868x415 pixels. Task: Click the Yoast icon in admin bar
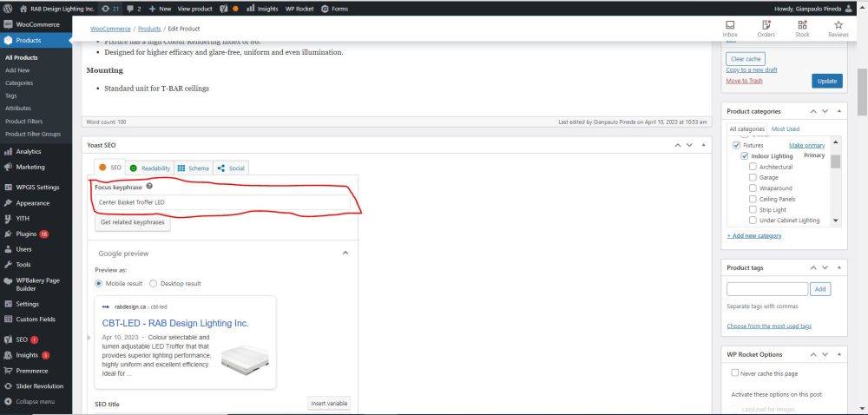222,8
